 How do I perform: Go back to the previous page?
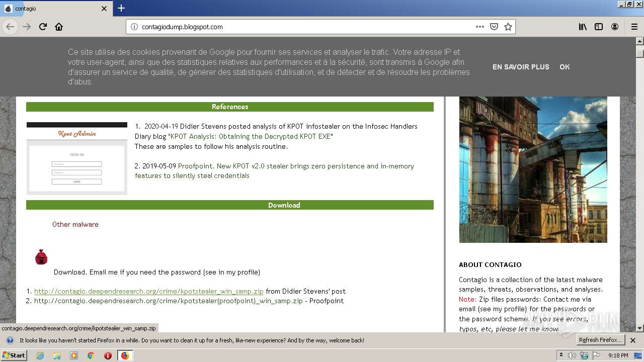[10, 27]
